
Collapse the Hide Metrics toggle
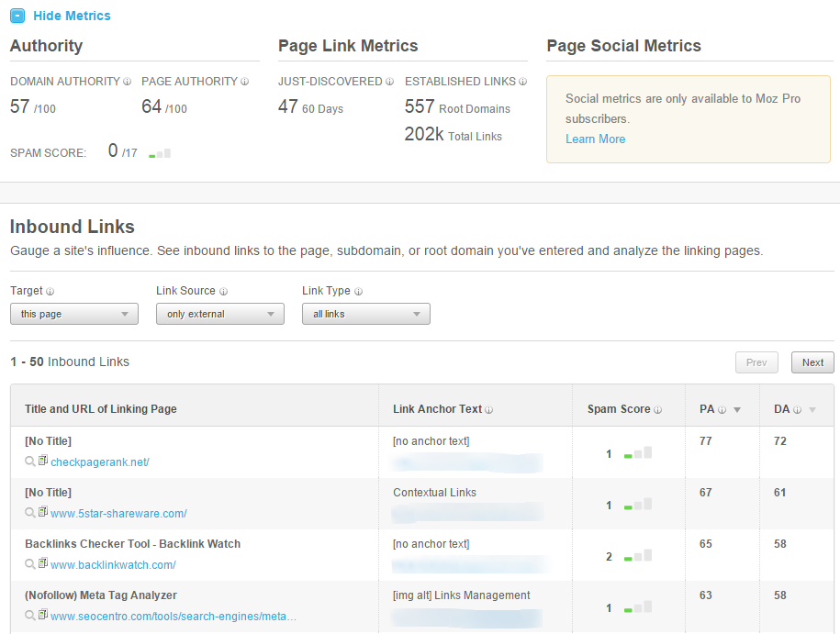click(17, 16)
